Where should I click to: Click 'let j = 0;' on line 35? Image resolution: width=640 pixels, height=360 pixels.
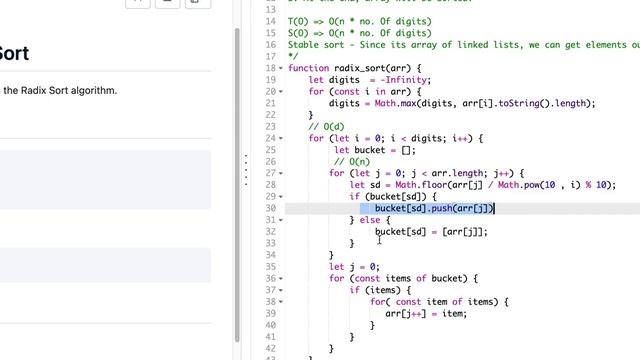tap(354, 267)
